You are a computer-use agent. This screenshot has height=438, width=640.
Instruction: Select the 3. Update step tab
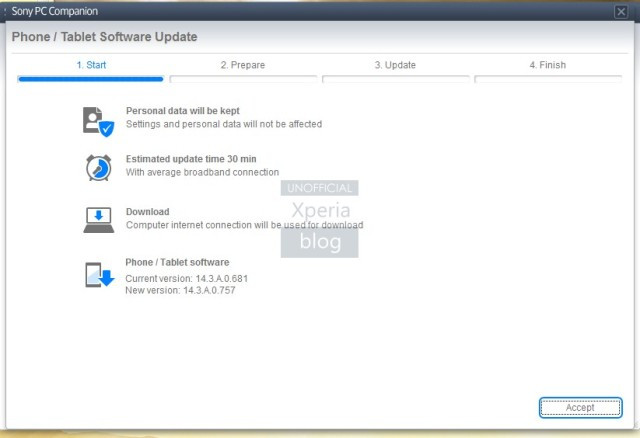pyautogui.click(x=395, y=65)
